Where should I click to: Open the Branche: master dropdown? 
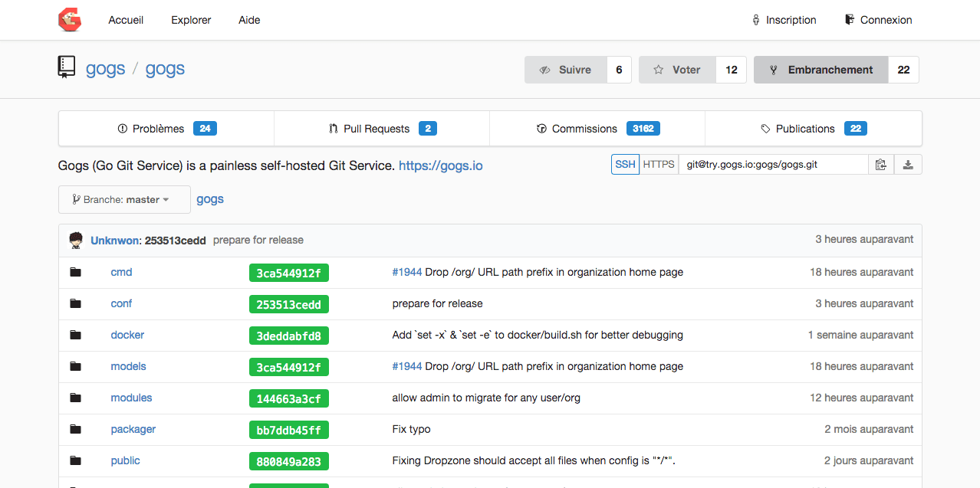(x=124, y=199)
